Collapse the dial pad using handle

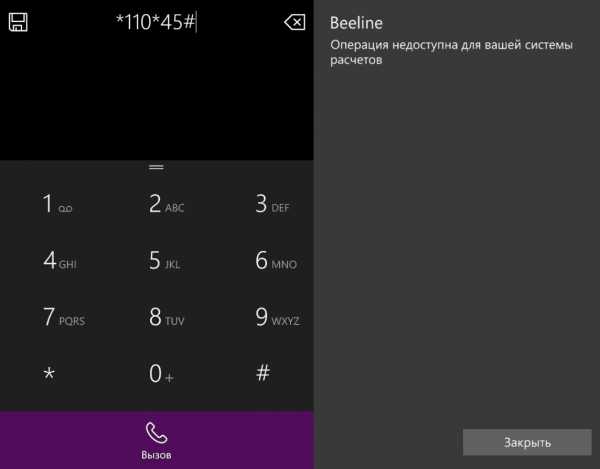click(x=156, y=167)
